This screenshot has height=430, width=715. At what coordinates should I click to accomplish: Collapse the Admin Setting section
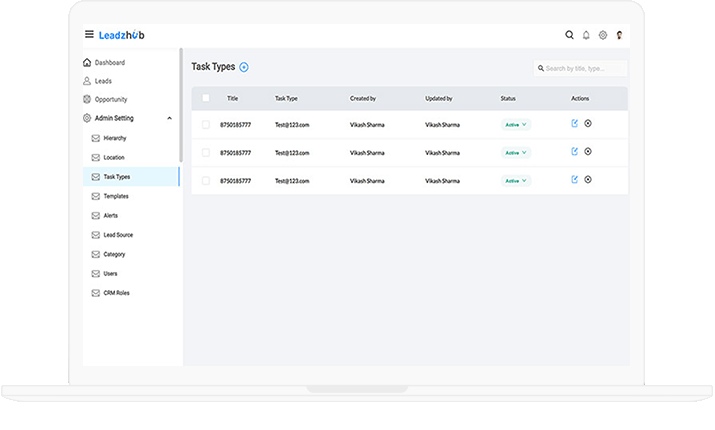pyautogui.click(x=169, y=118)
